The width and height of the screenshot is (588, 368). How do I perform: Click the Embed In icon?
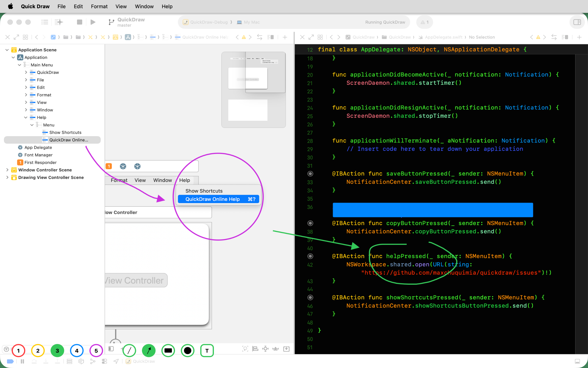click(286, 349)
